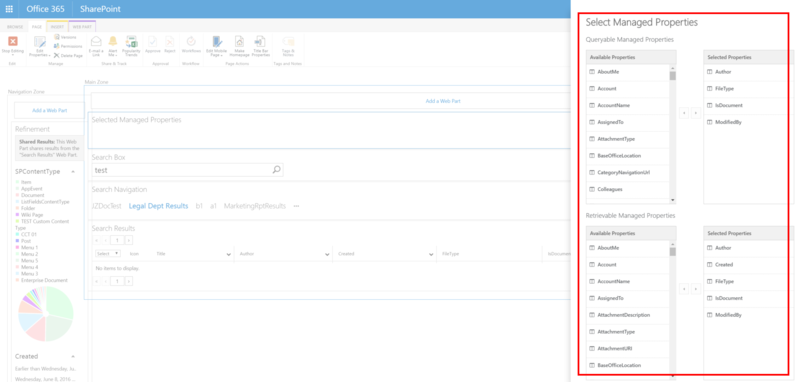
Task: Click the Make Homepage icon
Action: point(239,42)
